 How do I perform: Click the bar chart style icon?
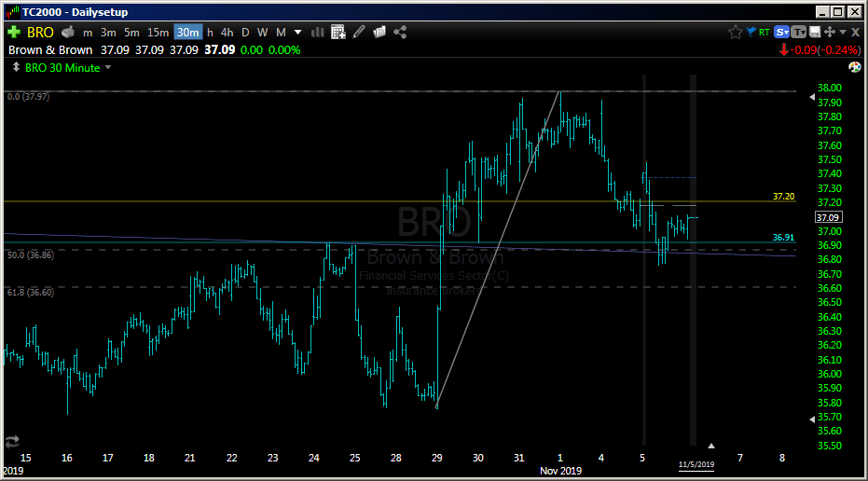[x=317, y=32]
